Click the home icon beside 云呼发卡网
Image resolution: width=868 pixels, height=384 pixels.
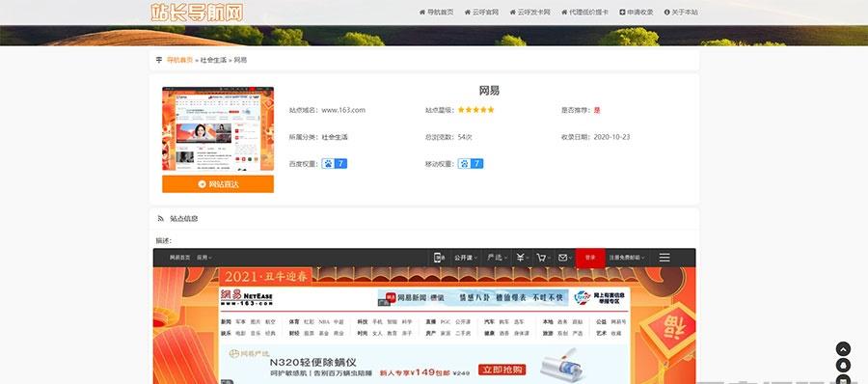(x=513, y=13)
